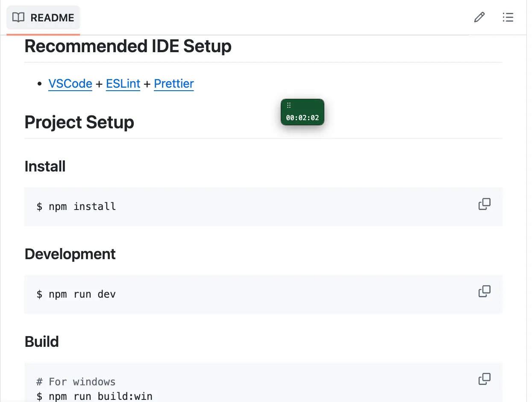This screenshot has height=402, width=532.
Task: Visit the Prettier link
Action: (x=174, y=83)
